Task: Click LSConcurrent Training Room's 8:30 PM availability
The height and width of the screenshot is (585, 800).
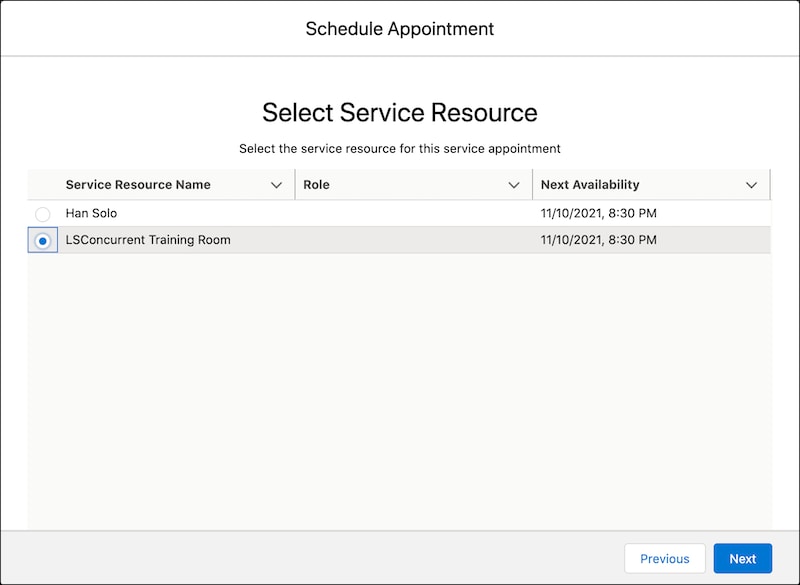Action: point(598,240)
